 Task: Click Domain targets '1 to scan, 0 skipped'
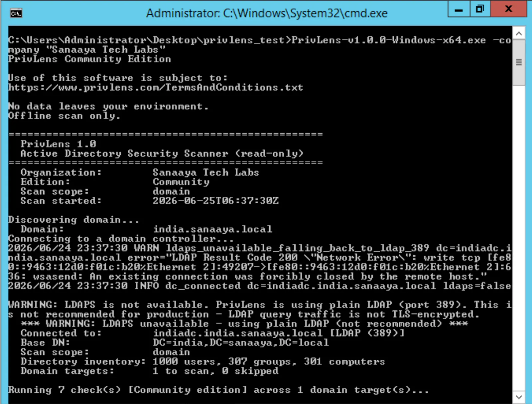(x=215, y=371)
